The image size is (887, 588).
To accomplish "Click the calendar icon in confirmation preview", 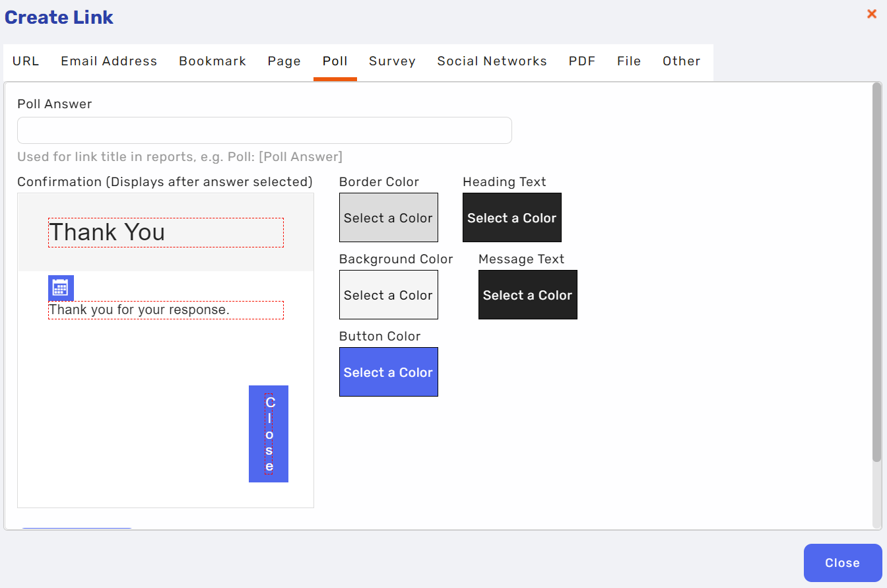I will coord(61,288).
